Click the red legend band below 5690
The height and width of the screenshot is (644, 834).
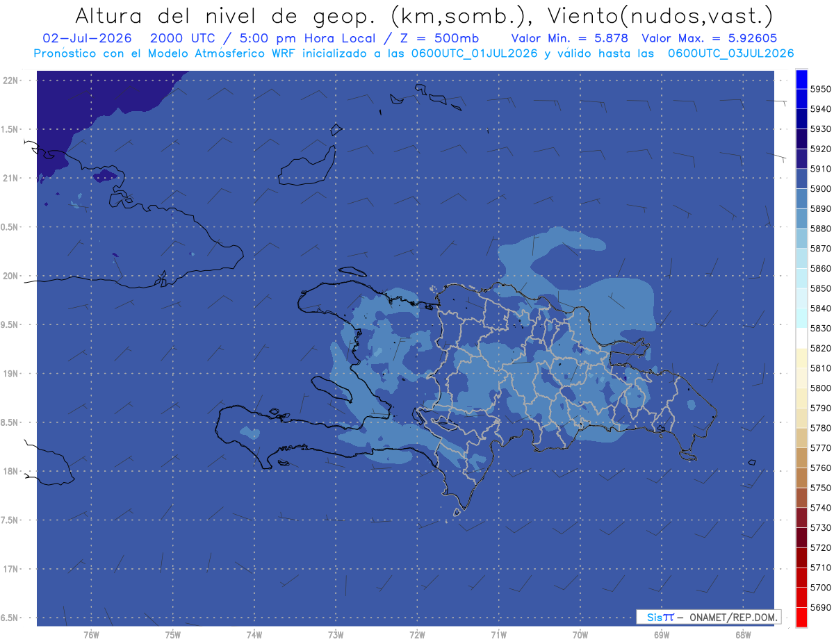(x=801, y=618)
